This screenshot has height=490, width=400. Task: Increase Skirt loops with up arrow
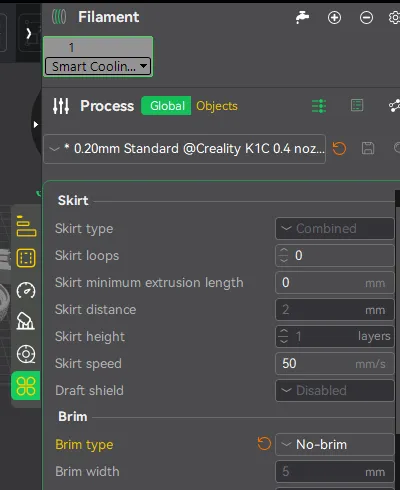click(x=284, y=251)
